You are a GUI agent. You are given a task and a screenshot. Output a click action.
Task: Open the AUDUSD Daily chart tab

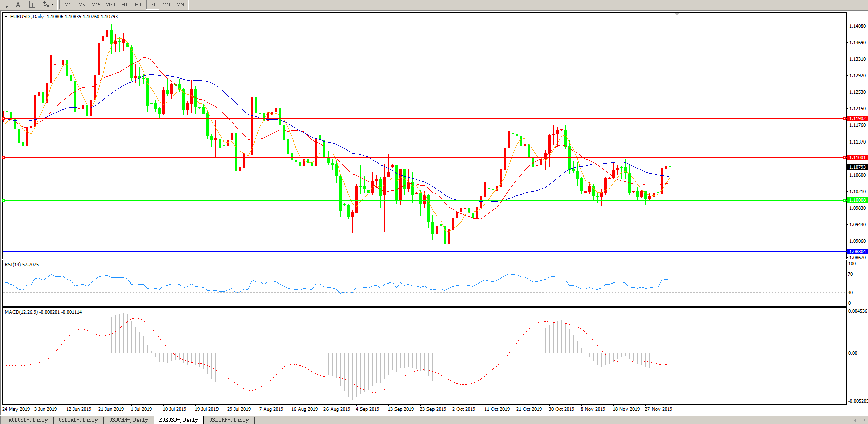coord(28,420)
